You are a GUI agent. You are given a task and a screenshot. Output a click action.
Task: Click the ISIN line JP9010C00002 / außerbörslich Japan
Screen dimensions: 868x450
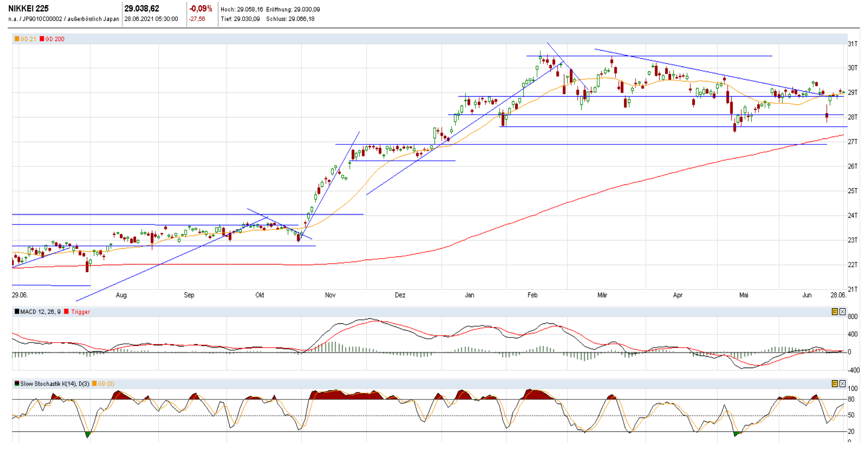point(63,19)
